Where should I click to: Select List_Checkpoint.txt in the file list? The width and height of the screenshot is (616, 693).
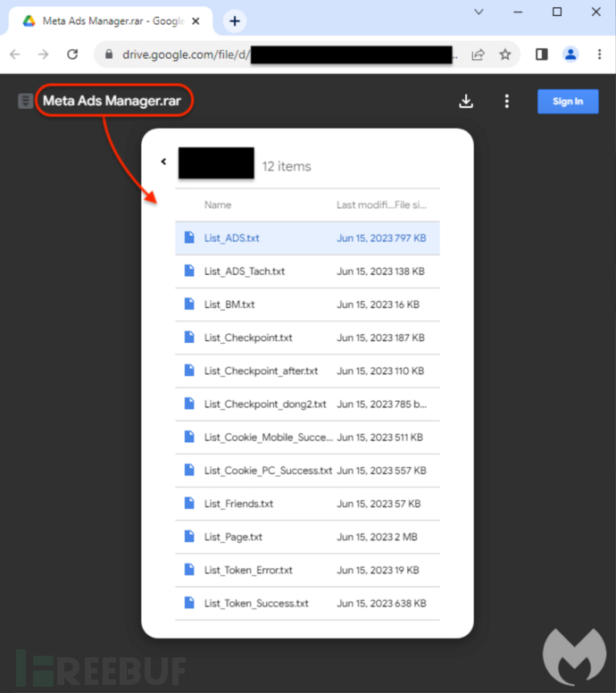(x=248, y=338)
